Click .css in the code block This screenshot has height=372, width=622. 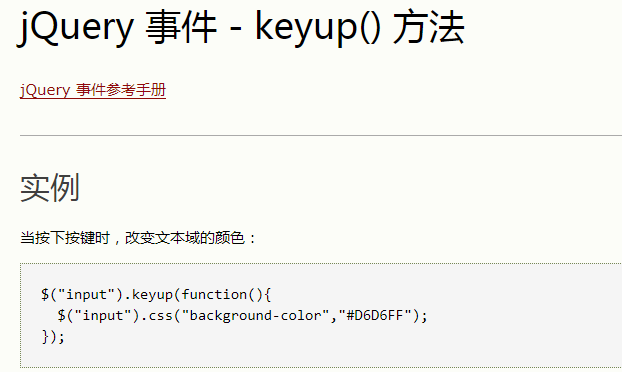point(156,316)
